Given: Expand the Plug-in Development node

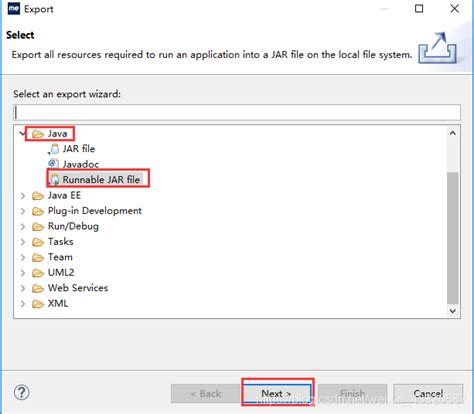Looking at the screenshot, I should 23,211.
